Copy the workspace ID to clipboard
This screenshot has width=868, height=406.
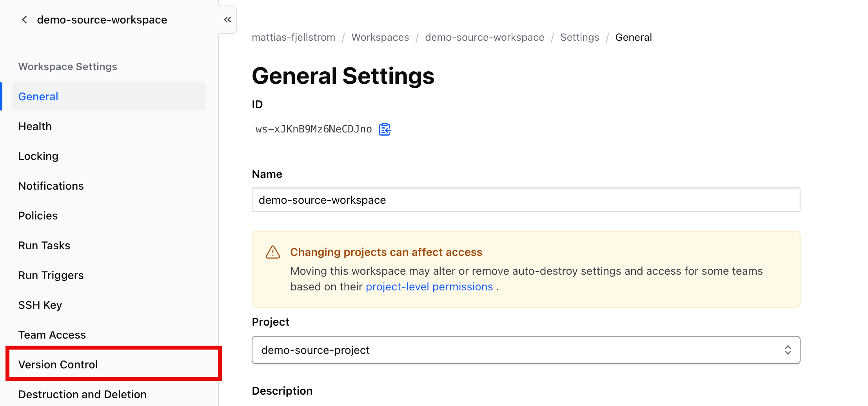point(385,129)
